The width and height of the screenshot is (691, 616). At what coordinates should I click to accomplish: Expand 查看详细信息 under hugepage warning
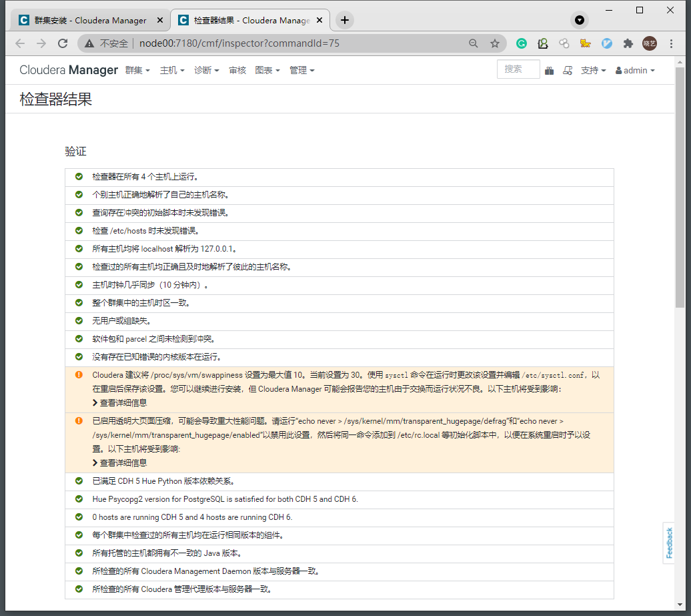tap(120, 463)
